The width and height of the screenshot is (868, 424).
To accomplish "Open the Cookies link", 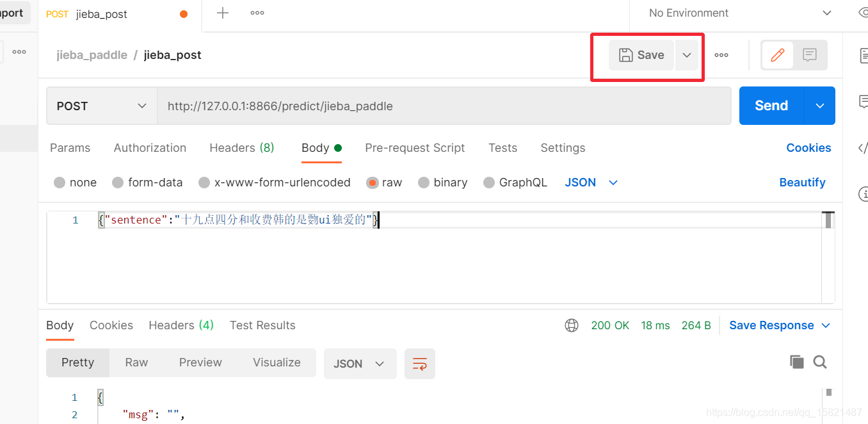I will click(808, 148).
